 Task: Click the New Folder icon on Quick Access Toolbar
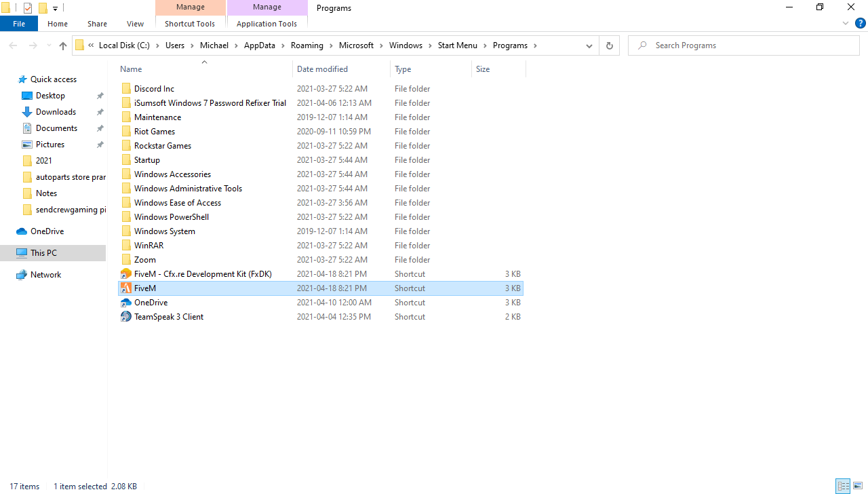[x=43, y=7]
